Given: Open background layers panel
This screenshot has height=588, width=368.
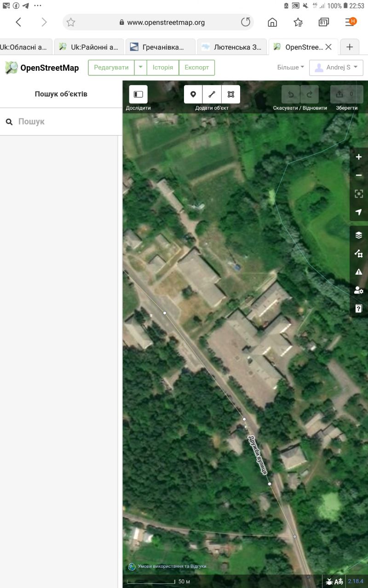Looking at the screenshot, I should pos(359,235).
